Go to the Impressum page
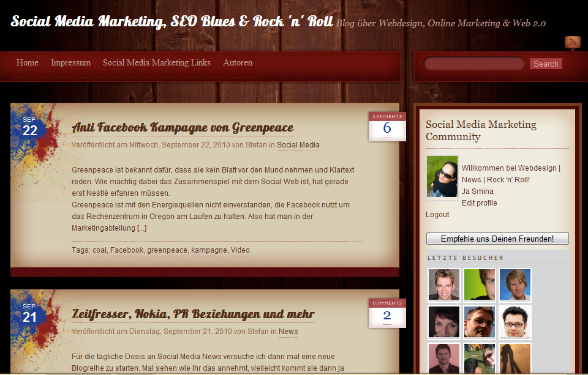Viewport: 588px width, 375px height. [x=71, y=62]
